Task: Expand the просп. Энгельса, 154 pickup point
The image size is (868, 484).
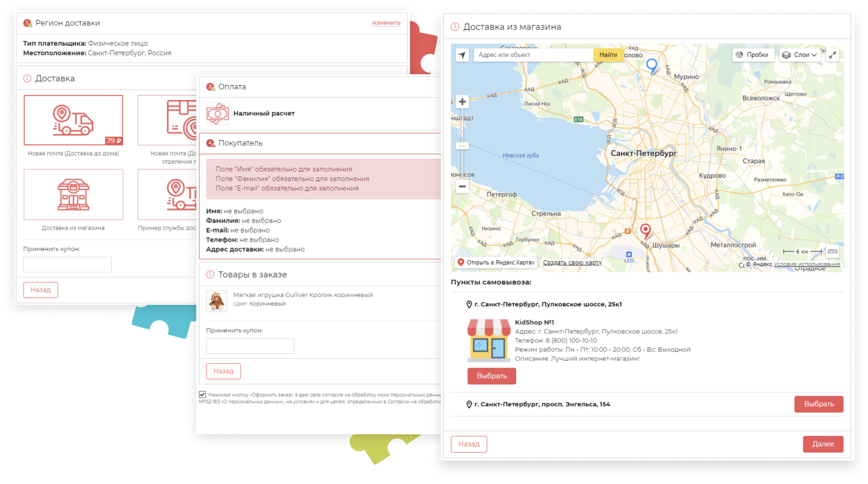Action: click(542, 404)
